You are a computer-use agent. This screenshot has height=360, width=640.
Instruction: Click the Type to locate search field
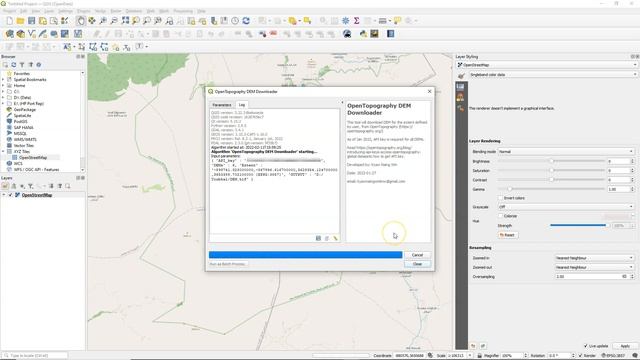click(x=35, y=356)
